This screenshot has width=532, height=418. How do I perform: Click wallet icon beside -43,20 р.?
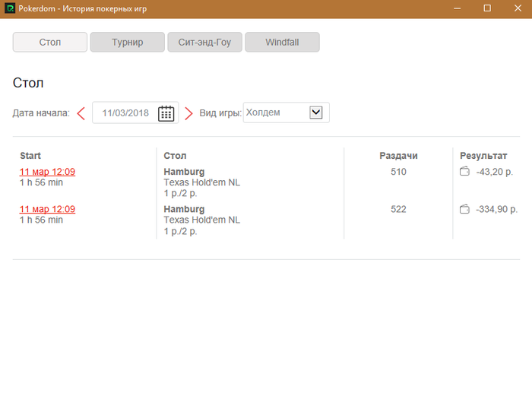pyautogui.click(x=464, y=171)
